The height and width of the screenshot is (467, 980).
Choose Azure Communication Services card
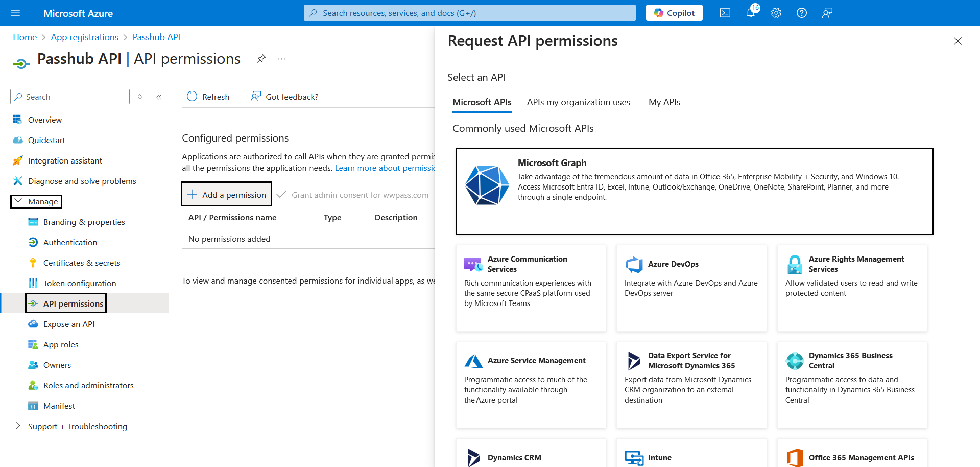pyautogui.click(x=531, y=288)
